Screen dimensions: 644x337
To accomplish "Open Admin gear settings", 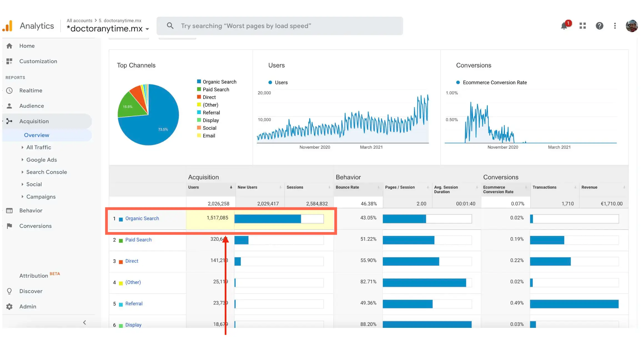I will 9,306.
